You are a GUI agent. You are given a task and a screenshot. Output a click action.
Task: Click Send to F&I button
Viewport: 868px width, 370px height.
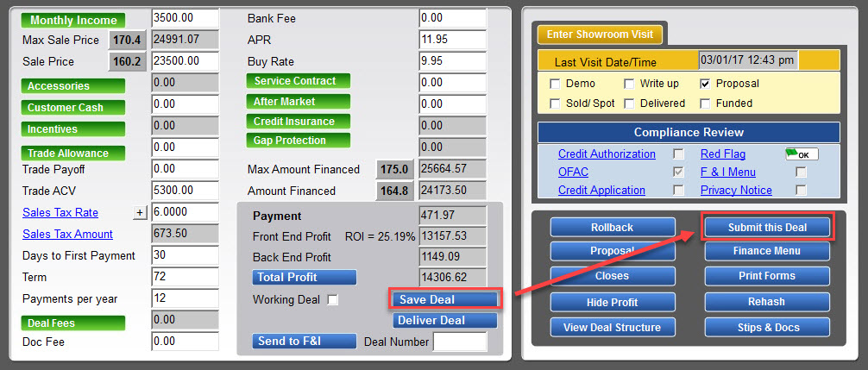click(305, 341)
